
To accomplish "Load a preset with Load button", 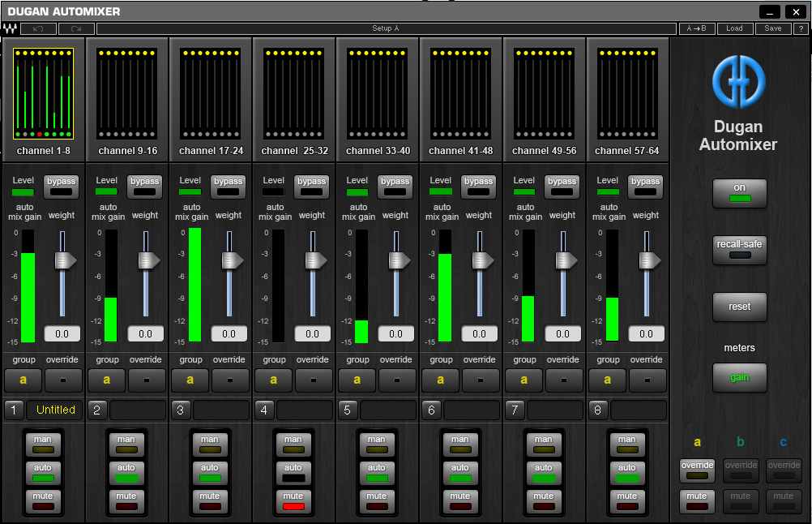I will [734, 28].
